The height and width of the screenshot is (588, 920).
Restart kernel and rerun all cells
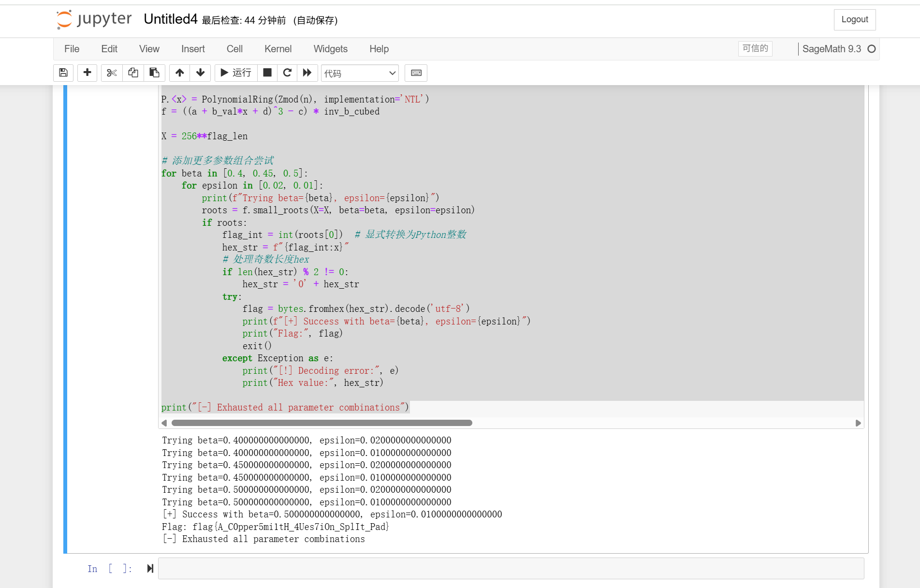(x=307, y=73)
